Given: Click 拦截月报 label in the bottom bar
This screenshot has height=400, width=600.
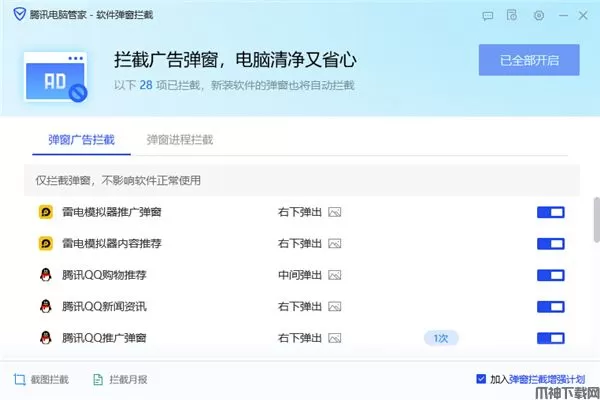Looking at the screenshot, I should [x=128, y=380].
